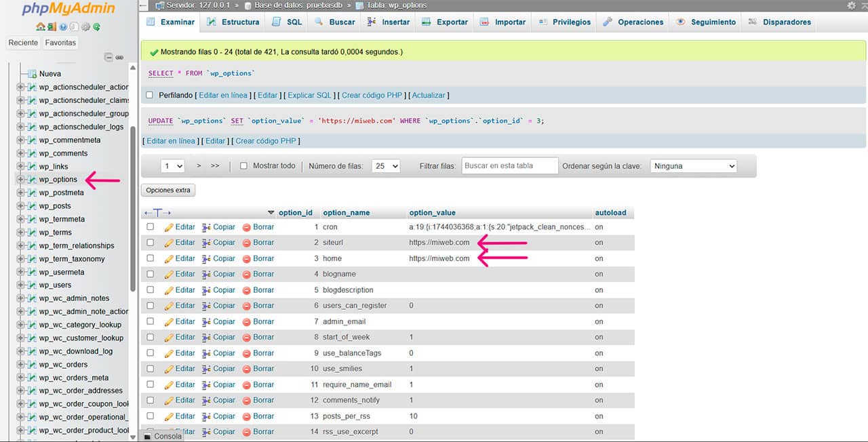868x442 pixels.
Task: Sort by the option_name column header
Action: coord(346,213)
